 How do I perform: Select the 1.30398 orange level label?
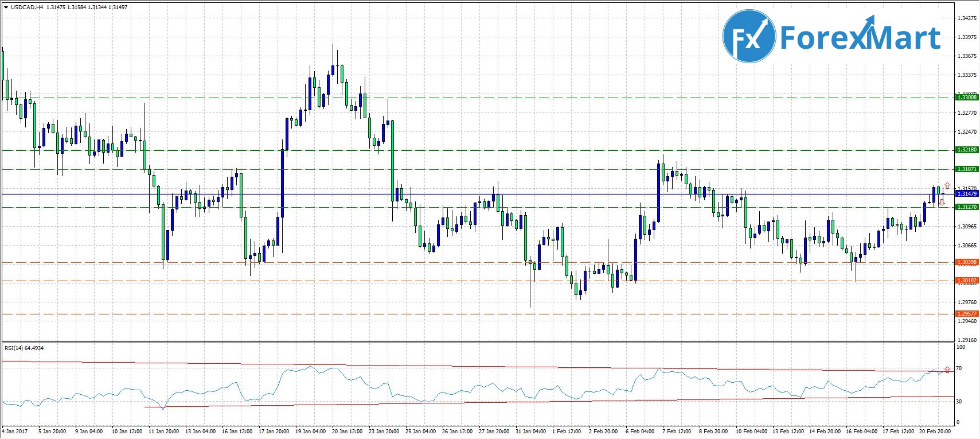click(967, 262)
